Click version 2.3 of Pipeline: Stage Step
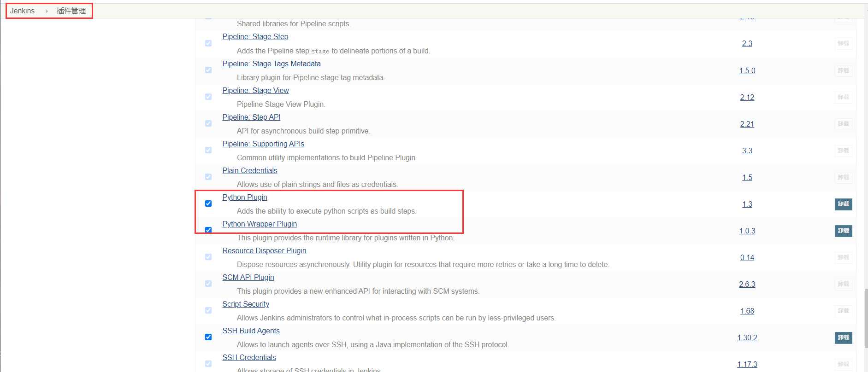The height and width of the screenshot is (372, 868). (x=747, y=43)
